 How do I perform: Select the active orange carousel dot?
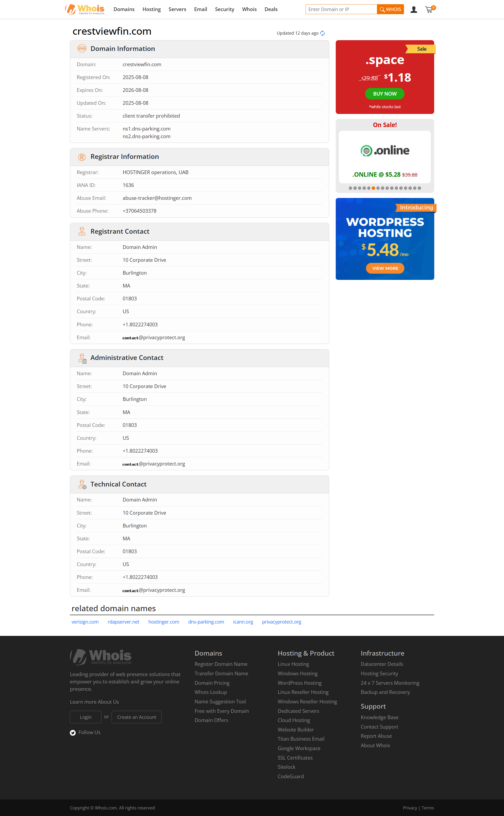(373, 188)
